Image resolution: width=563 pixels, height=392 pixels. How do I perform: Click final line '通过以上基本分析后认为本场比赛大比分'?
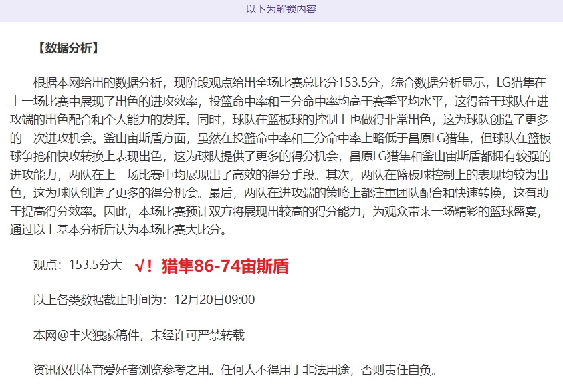[x=119, y=230]
